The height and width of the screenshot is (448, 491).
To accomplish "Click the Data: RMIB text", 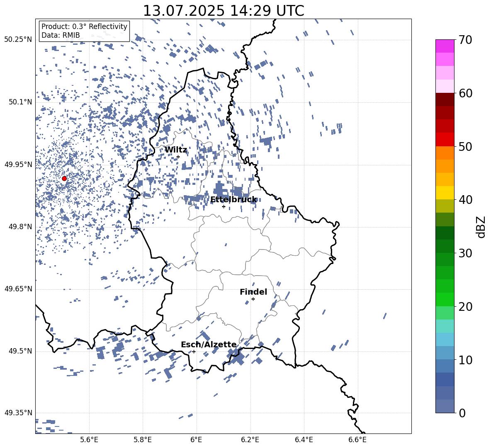I will 61,35.
